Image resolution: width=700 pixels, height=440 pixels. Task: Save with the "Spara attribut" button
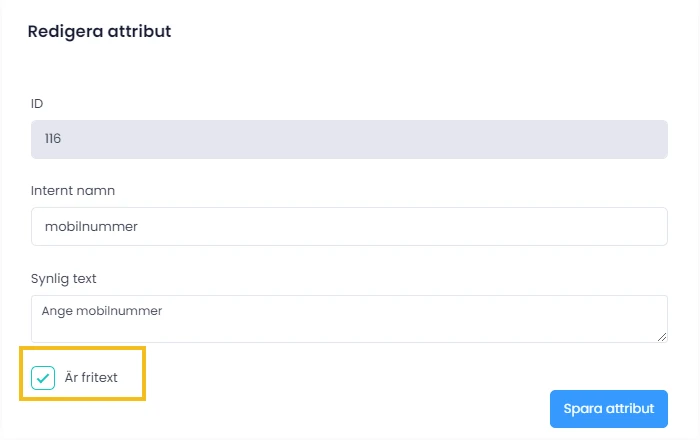click(x=608, y=408)
